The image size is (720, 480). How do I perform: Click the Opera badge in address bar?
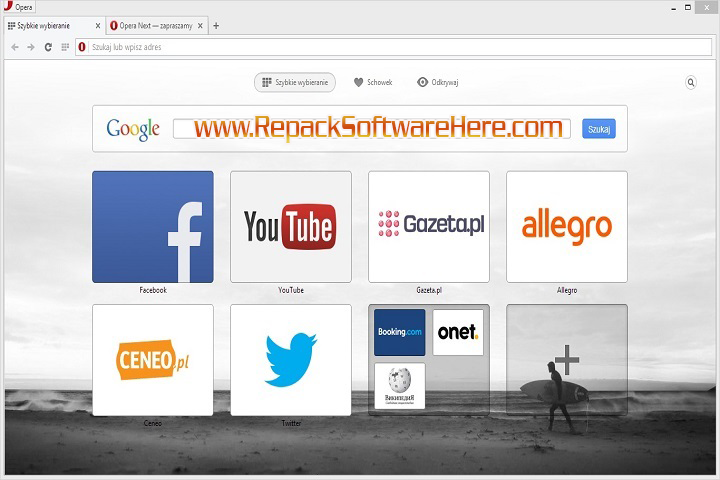(x=82, y=47)
